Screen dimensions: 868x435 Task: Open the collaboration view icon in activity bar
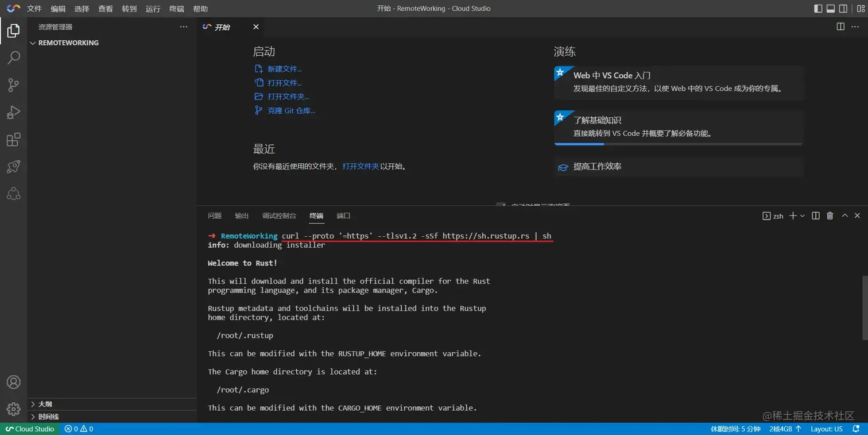(13, 194)
